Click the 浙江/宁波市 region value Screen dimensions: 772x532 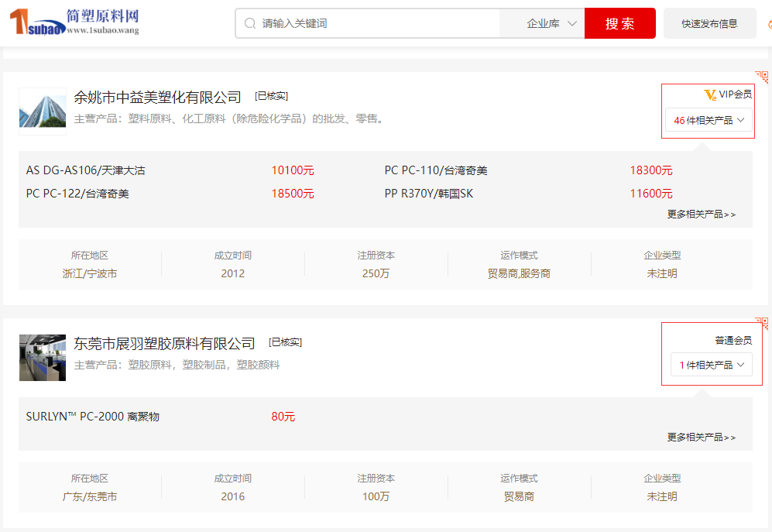pyautogui.click(x=90, y=273)
